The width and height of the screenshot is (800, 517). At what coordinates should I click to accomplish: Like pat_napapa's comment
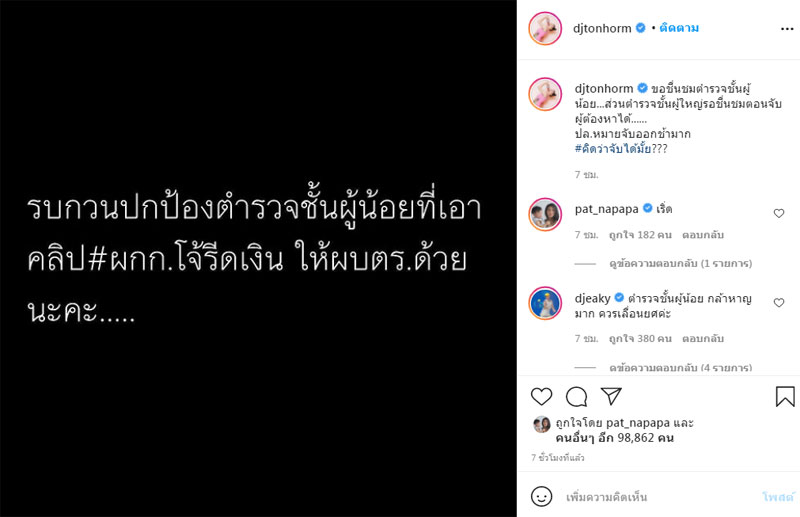tap(779, 213)
